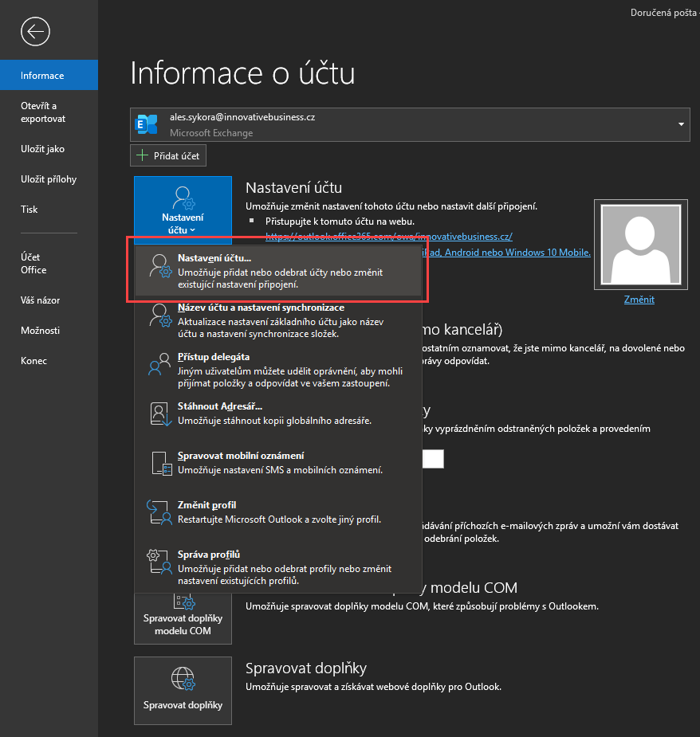Click the ales.sykora@innovativebusiness.cz account field
700x737 pixels.
click(410, 124)
